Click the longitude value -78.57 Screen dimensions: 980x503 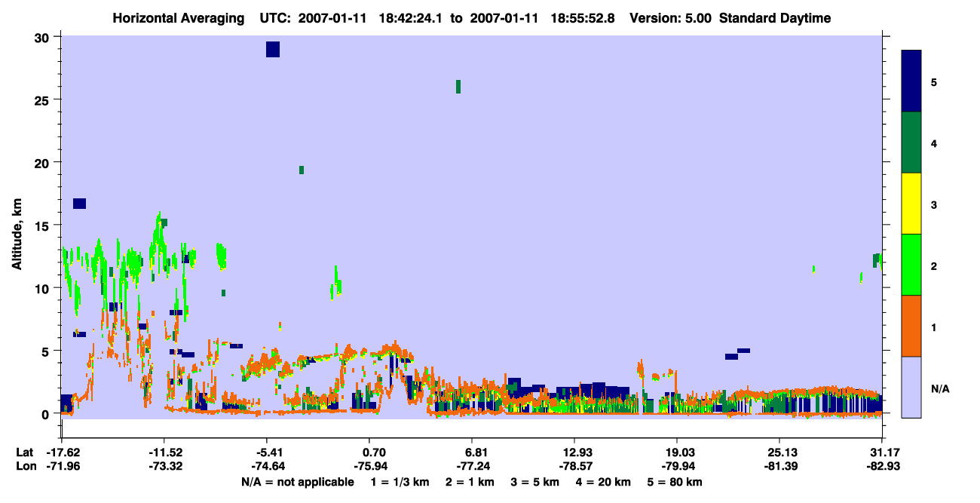coord(576,467)
